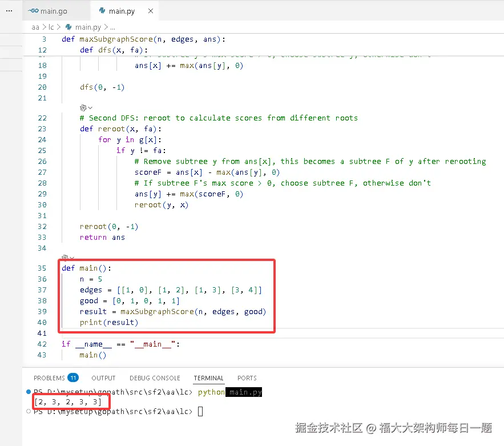The image size is (504, 446).
Task: Expand the chevron beside the gear at line 34
Action: coord(71,256)
